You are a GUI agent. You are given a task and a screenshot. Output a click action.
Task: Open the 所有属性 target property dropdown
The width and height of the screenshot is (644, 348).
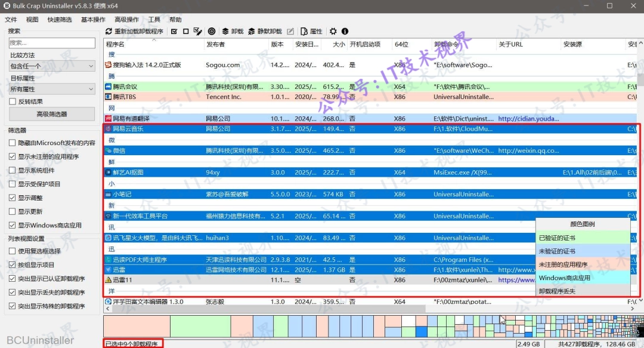[x=52, y=89]
